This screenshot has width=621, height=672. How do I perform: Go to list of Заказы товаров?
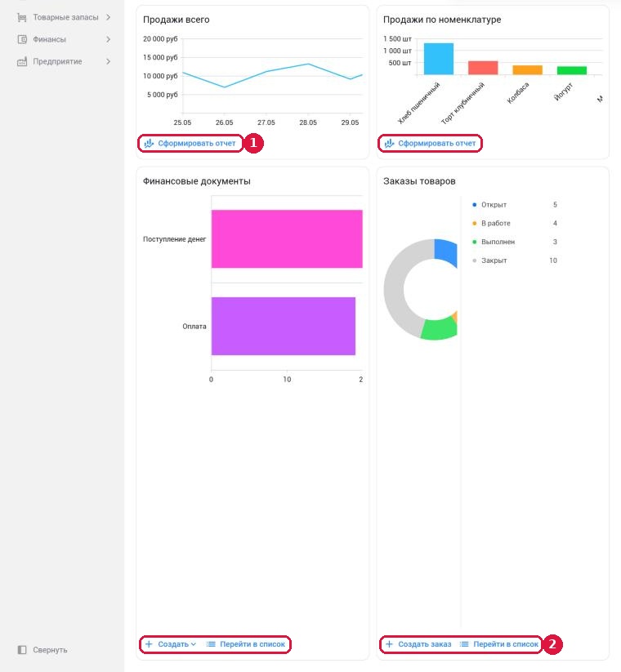point(499,644)
